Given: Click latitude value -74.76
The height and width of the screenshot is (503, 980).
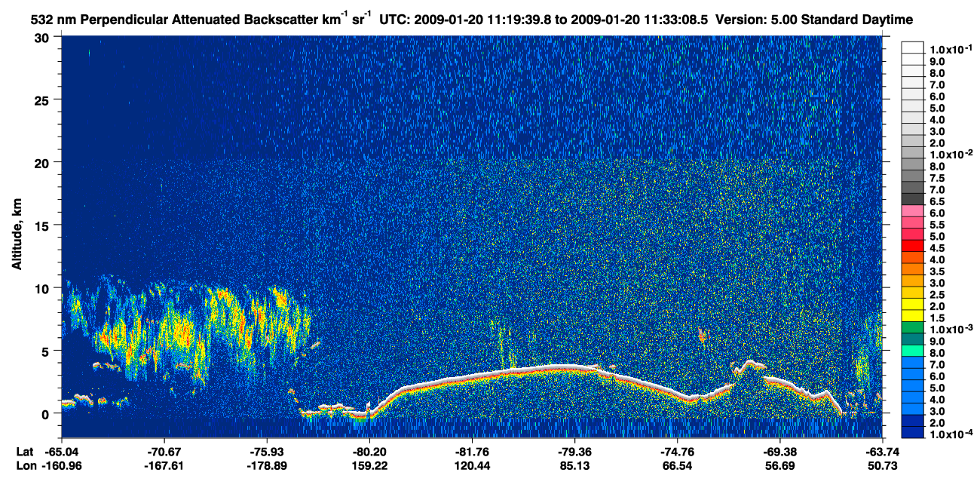Looking at the screenshot, I should 677,452.
